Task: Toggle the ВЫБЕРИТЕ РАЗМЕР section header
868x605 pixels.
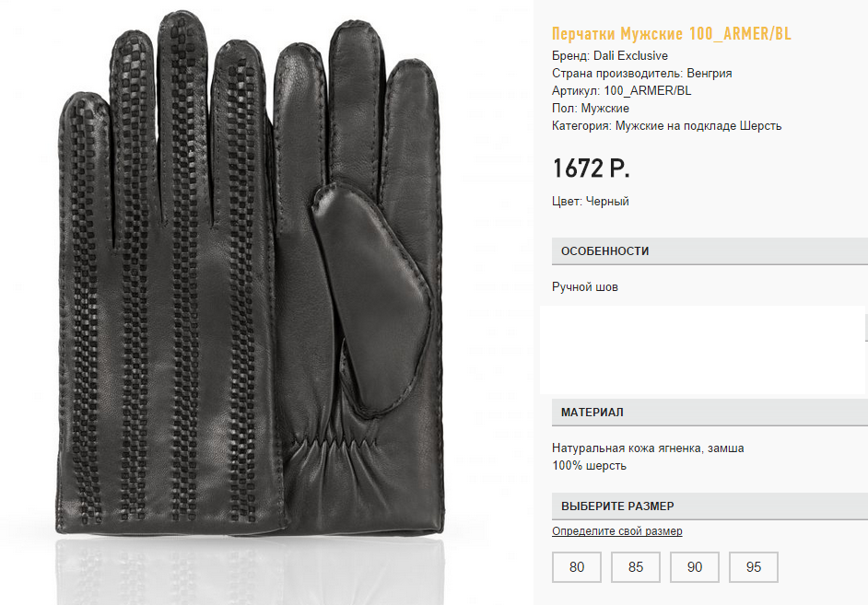Action: [x=710, y=506]
